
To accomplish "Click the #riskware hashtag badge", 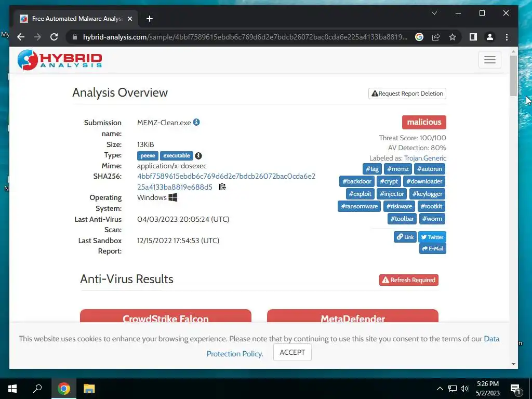I will tap(399, 206).
